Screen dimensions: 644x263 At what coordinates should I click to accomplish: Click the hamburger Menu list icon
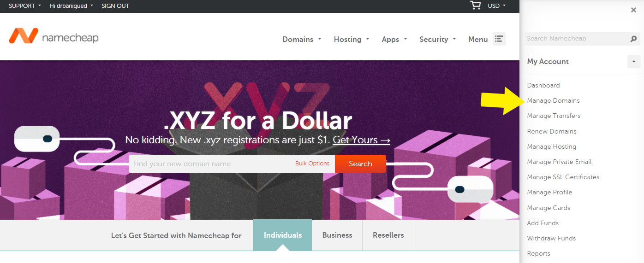click(499, 39)
